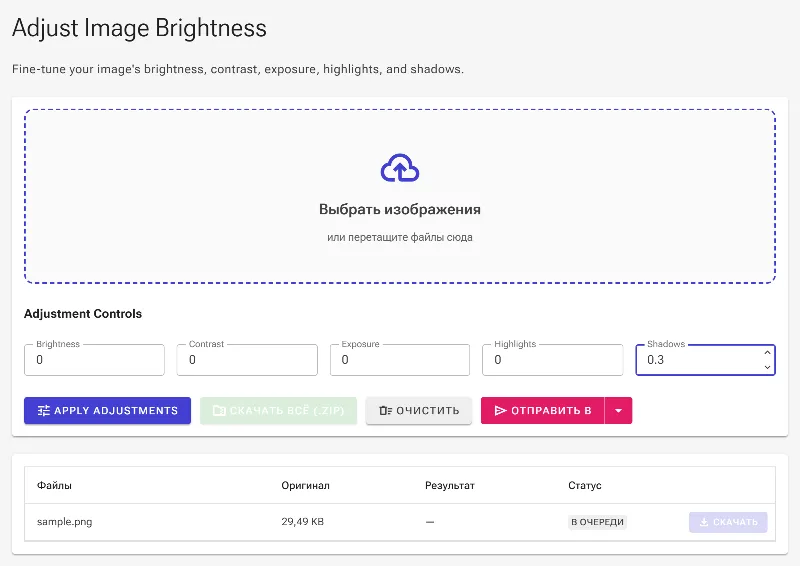Click the Adjustment Controls heading
The width and height of the screenshot is (800, 566).
[x=83, y=314]
